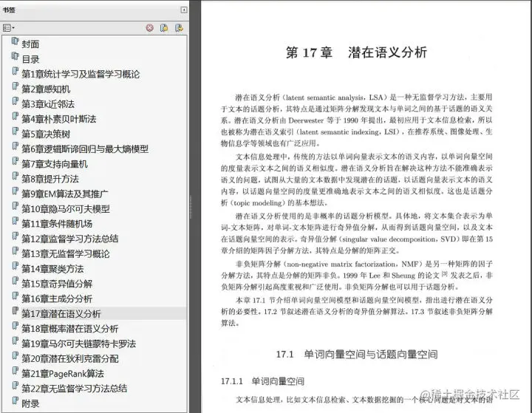This screenshot has width=532, height=413.
Task: Open 第6章逻辑斯谛回归与最大熵模型 bookmark
Action: [85, 149]
